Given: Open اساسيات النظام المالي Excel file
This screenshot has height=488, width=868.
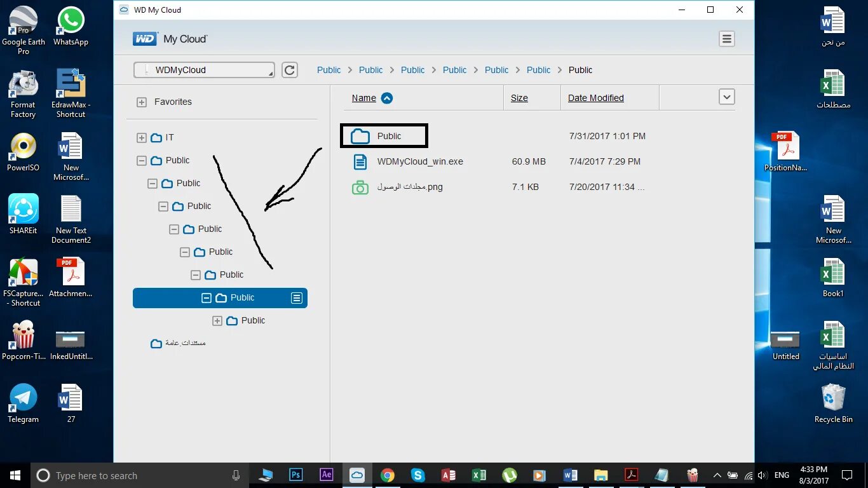Looking at the screenshot, I should coord(833,345).
